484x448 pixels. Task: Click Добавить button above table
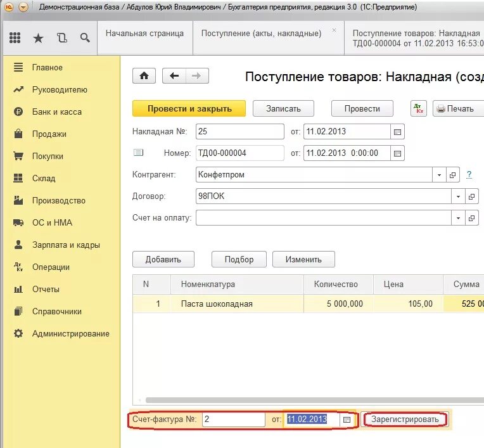pos(163,259)
